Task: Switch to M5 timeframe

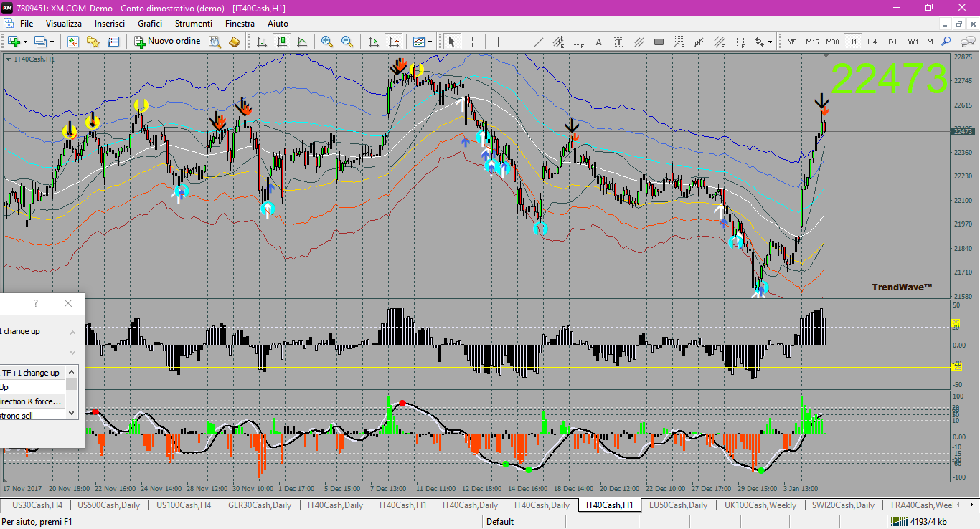Action: click(x=792, y=42)
